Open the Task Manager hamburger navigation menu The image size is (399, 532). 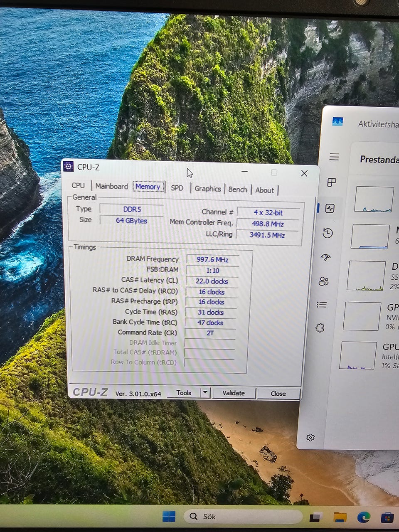click(x=334, y=157)
